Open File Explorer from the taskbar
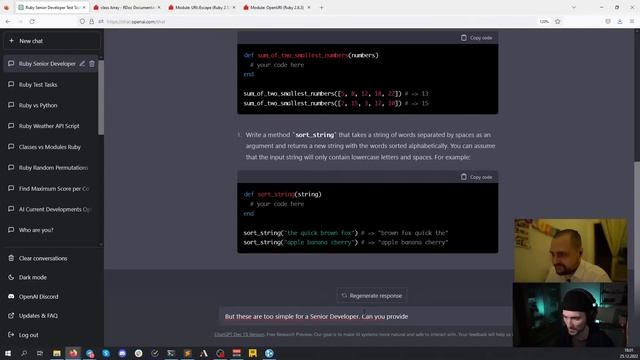Viewport: 640px width, 360px height. click(x=57, y=353)
